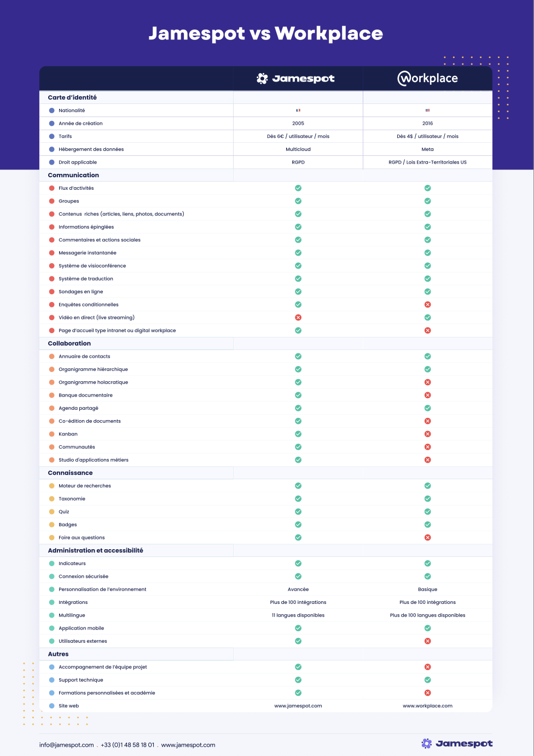Open the www.jamespot.com link in the Site web row
This screenshot has height=756, width=534.
point(298,706)
